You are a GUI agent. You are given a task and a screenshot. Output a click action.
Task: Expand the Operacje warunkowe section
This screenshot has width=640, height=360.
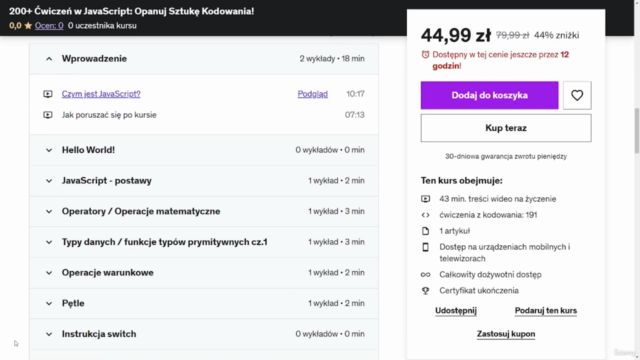204,272
